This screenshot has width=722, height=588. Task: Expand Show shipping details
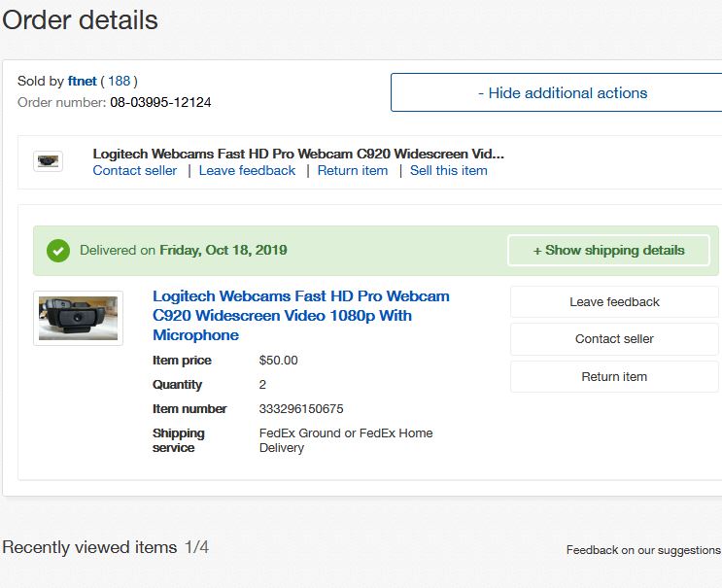[608, 251]
